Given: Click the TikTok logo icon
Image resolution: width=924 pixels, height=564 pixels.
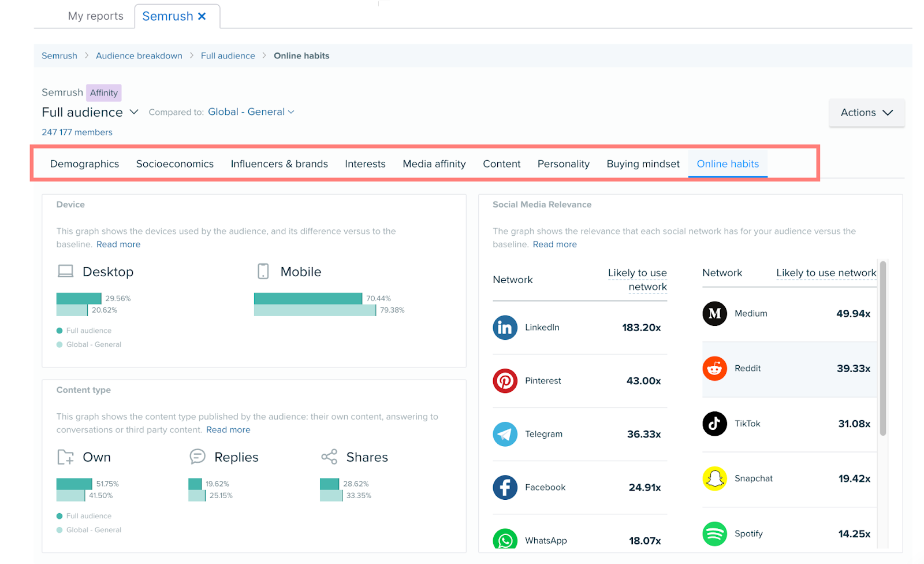Looking at the screenshot, I should point(714,424).
